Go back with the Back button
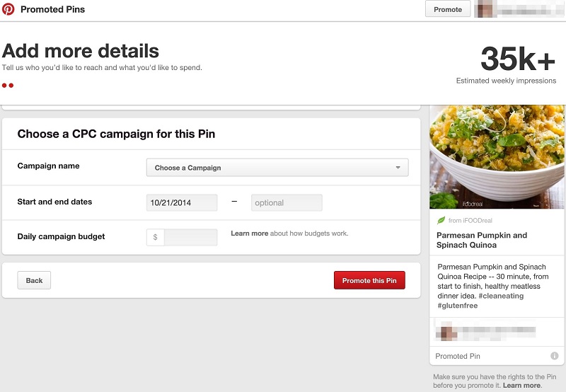 point(34,280)
